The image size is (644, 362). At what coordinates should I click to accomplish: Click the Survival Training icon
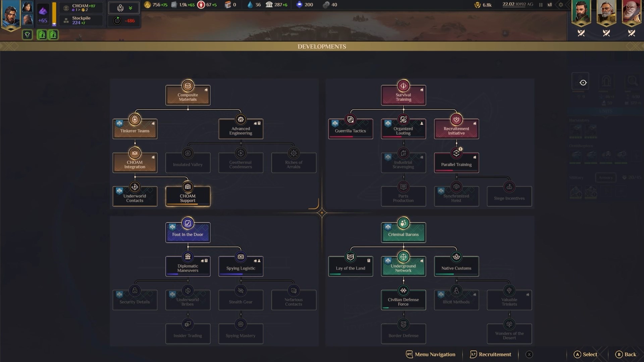[x=404, y=86]
